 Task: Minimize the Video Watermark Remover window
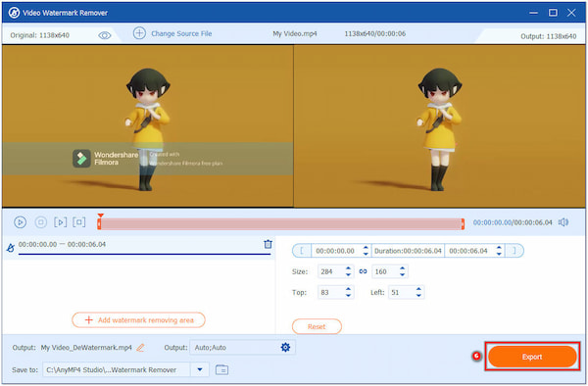533,13
